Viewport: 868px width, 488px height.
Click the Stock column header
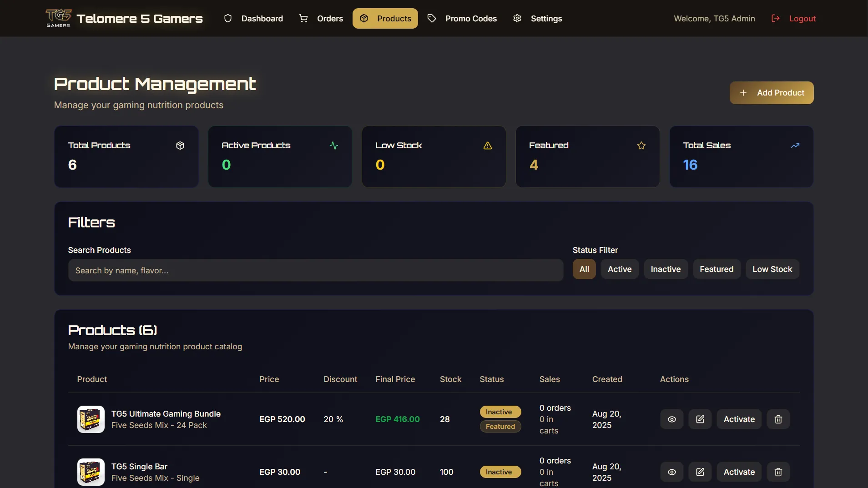450,379
